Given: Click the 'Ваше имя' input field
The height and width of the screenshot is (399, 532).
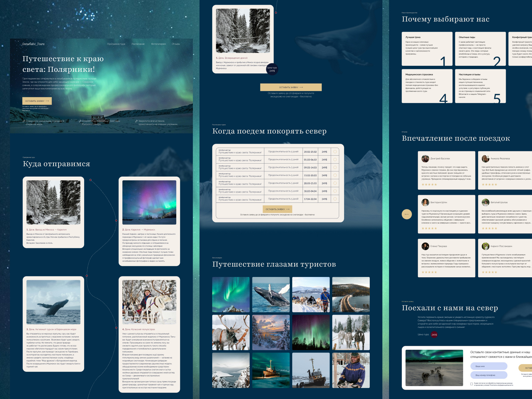Looking at the screenshot, I should tap(489, 366).
